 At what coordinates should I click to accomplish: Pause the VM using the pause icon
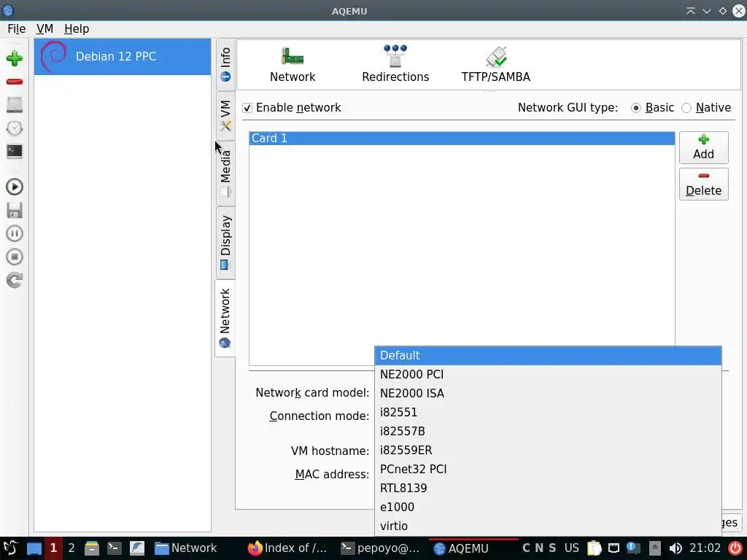(x=15, y=233)
